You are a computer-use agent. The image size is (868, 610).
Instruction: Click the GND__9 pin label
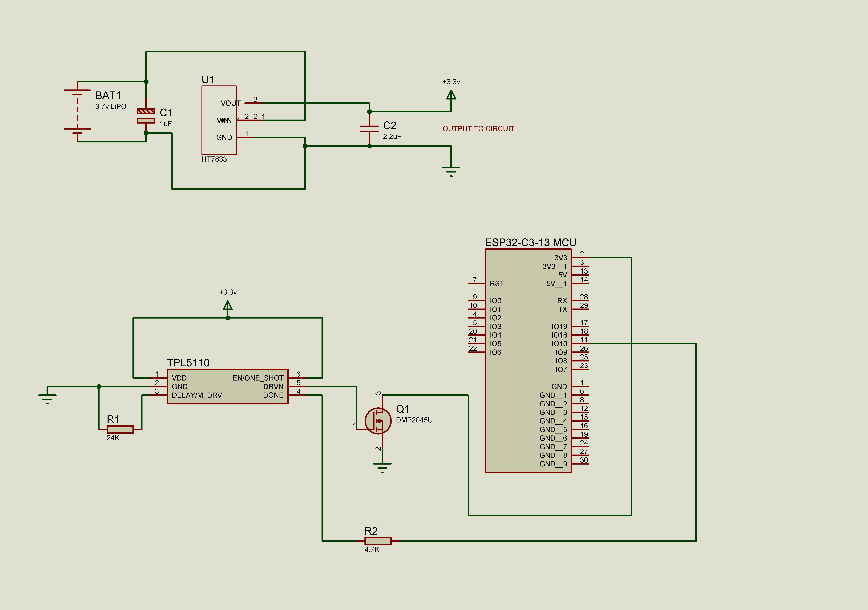[x=554, y=464]
